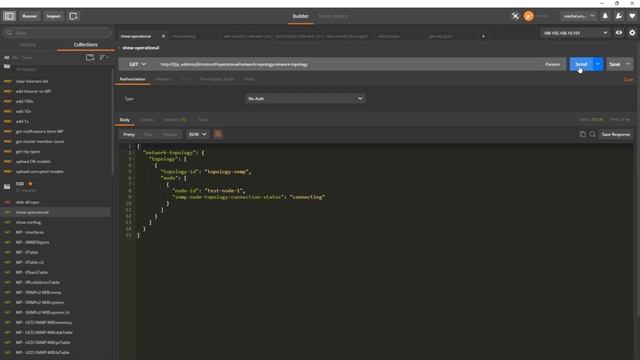Viewport: 640px width, 360px height.
Task: Click the sidebar Filter search field
Action: pos(57,33)
